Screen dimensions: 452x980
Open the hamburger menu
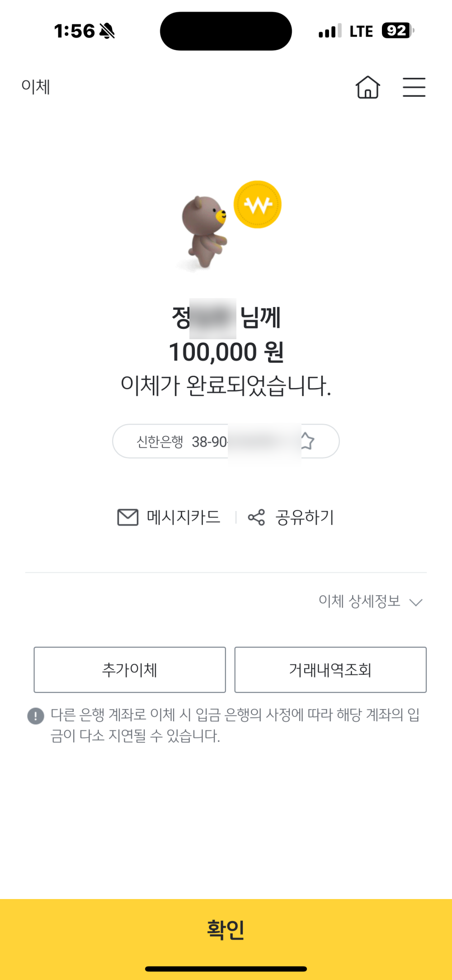[414, 87]
